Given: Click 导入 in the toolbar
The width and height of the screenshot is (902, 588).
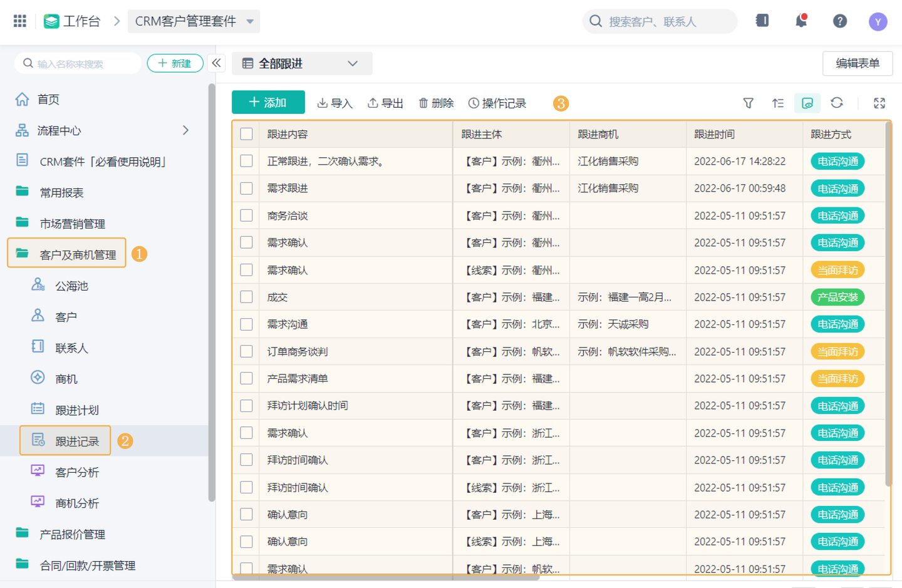Looking at the screenshot, I should coord(334,103).
